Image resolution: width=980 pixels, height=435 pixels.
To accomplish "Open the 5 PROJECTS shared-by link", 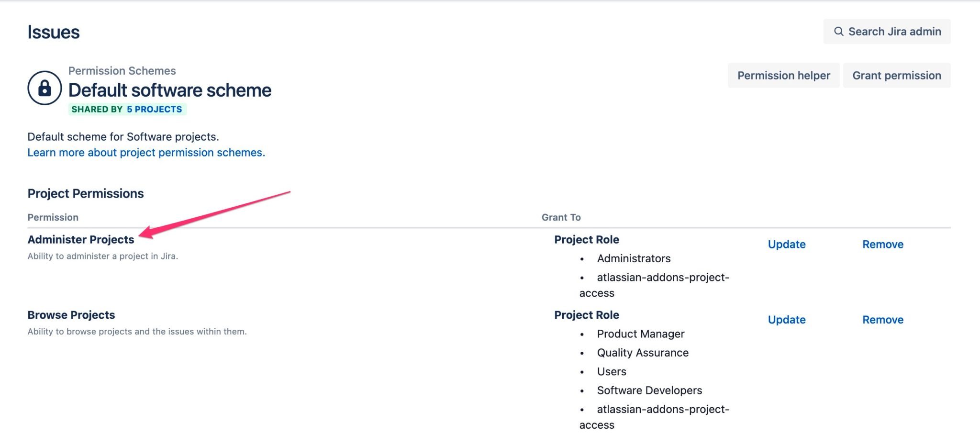I will [154, 109].
